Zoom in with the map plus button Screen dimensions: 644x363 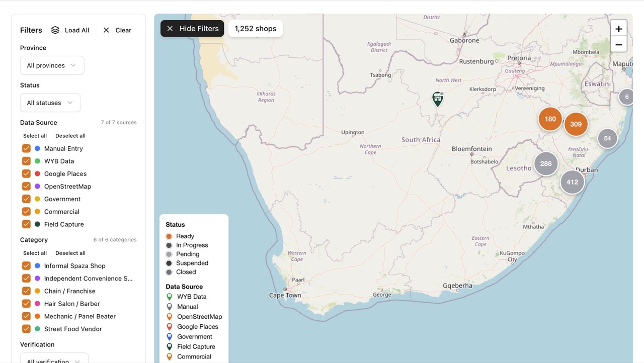618,29
